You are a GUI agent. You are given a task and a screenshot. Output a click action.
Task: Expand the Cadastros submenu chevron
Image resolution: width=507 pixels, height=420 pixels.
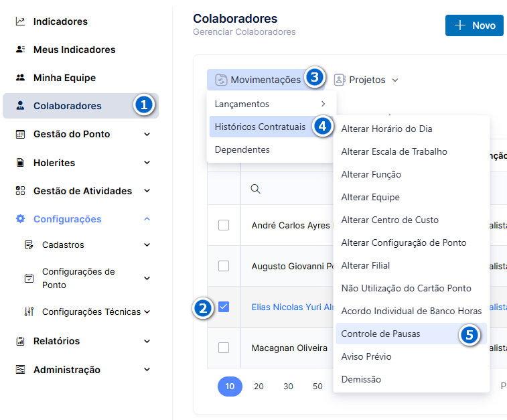(147, 244)
